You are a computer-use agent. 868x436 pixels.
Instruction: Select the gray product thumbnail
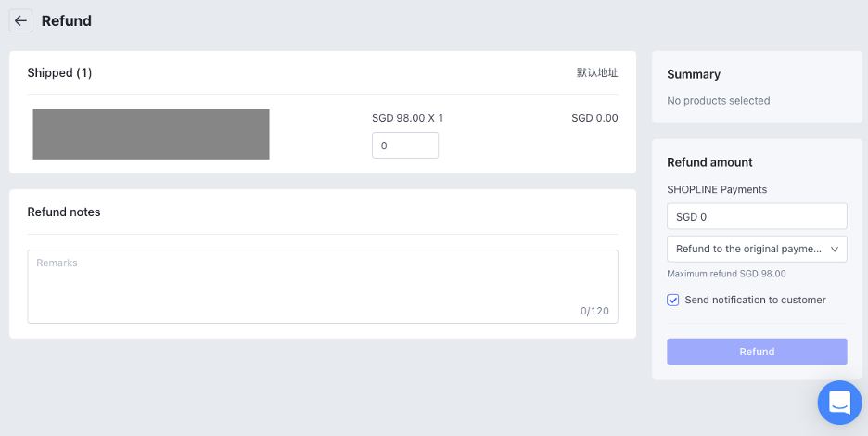tap(151, 135)
